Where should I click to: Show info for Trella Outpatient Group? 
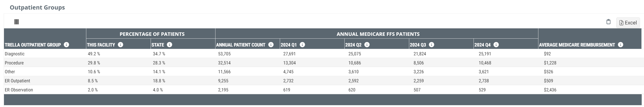click(x=66, y=45)
